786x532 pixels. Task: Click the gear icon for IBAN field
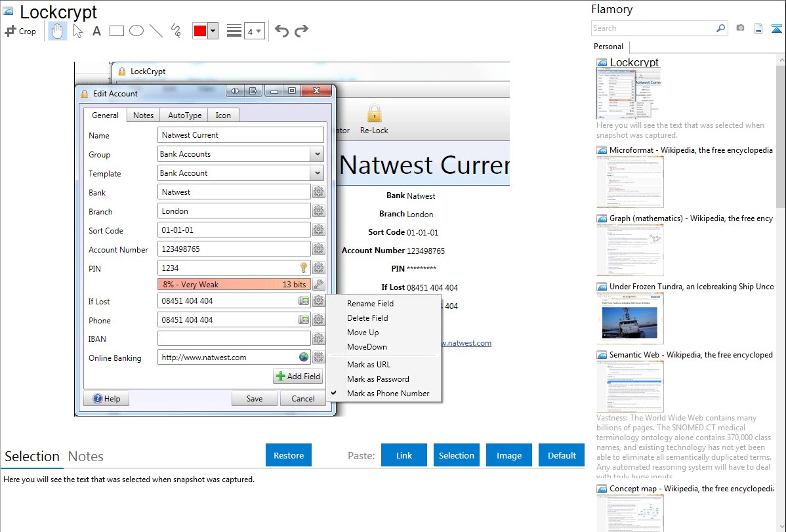point(318,339)
